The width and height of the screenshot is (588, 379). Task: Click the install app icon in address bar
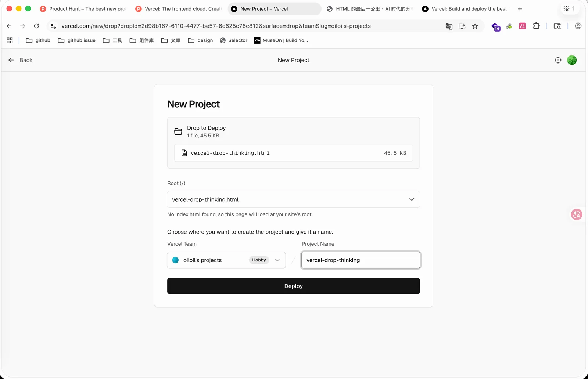[462, 26]
